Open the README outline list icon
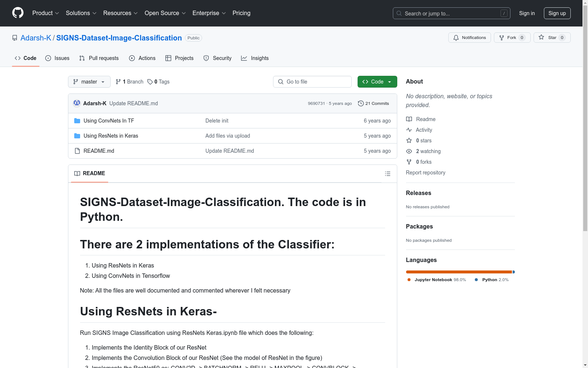Image resolution: width=588 pixels, height=368 pixels. [388, 174]
